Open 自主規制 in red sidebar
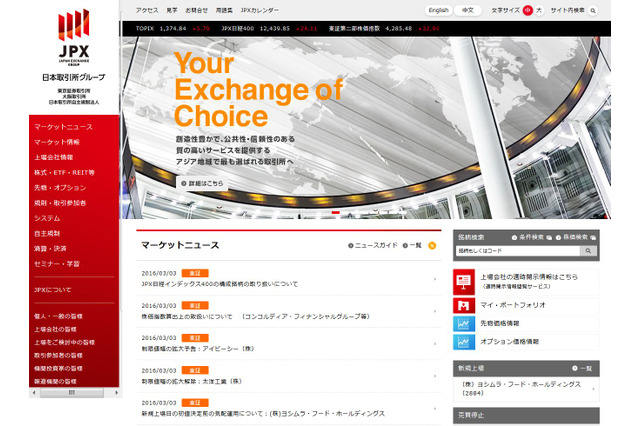The width and height of the screenshot is (640, 426). (x=47, y=233)
